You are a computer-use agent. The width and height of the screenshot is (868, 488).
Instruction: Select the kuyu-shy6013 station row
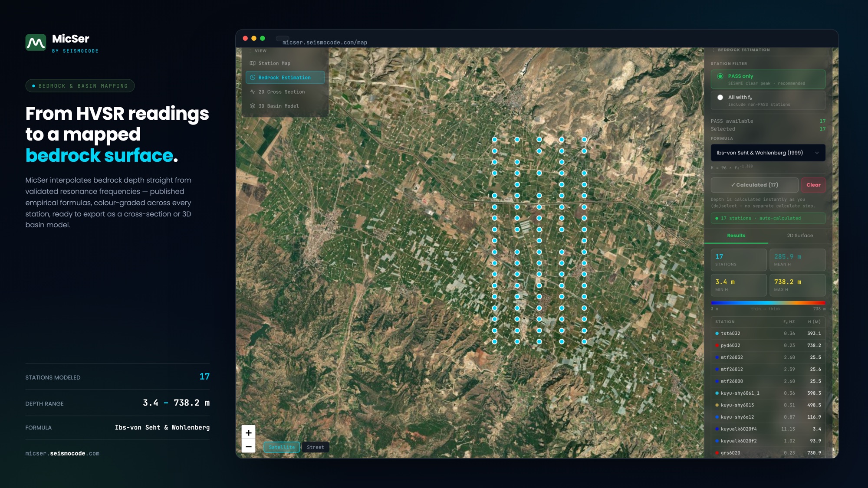[x=768, y=405]
